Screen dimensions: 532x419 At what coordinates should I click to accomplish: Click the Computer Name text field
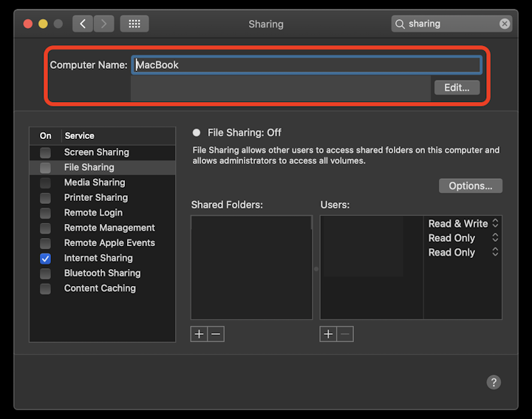307,65
